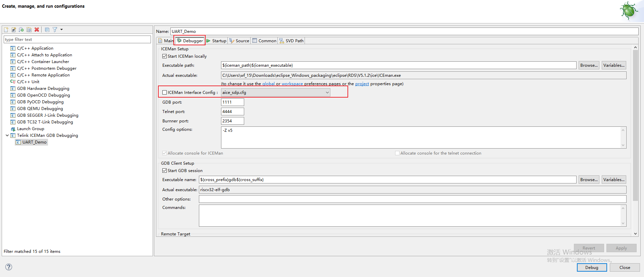Open the global preferences link

click(x=268, y=84)
